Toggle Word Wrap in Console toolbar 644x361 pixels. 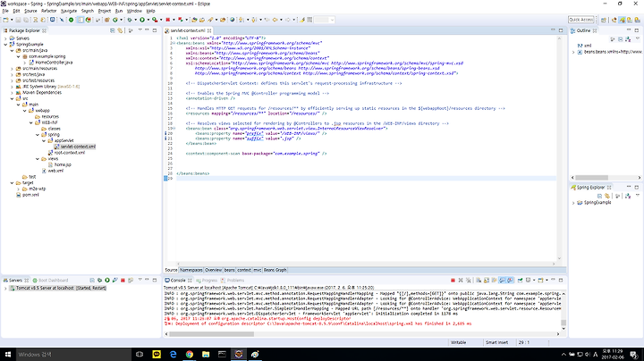tap(495, 281)
